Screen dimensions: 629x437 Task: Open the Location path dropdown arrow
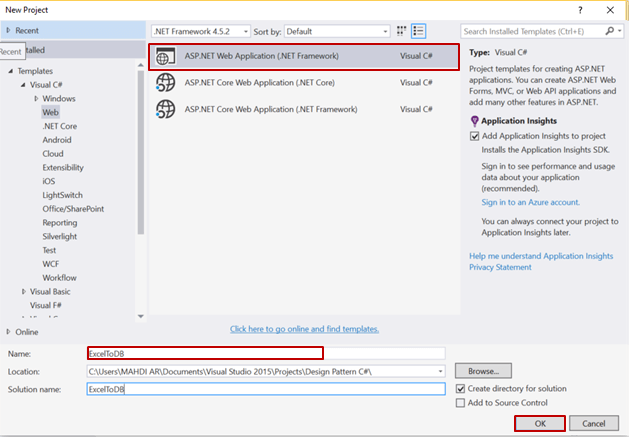coord(440,372)
